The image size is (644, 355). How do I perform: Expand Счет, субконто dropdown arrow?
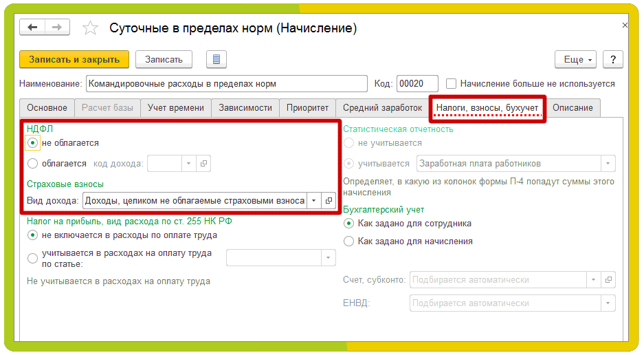click(593, 280)
